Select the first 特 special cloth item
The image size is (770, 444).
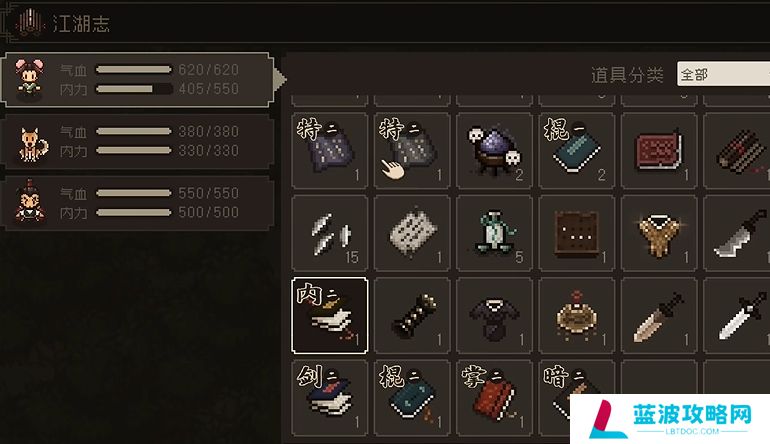pyautogui.click(x=330, y=150)
